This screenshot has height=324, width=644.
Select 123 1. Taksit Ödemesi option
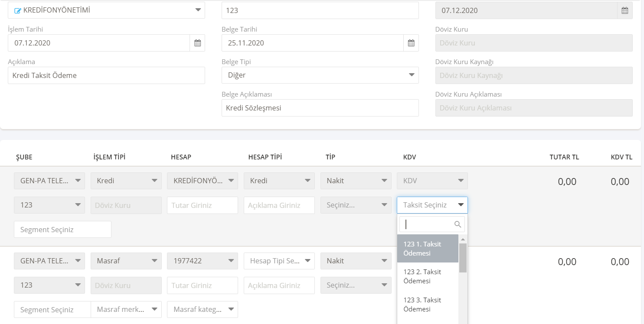(427, 249)
